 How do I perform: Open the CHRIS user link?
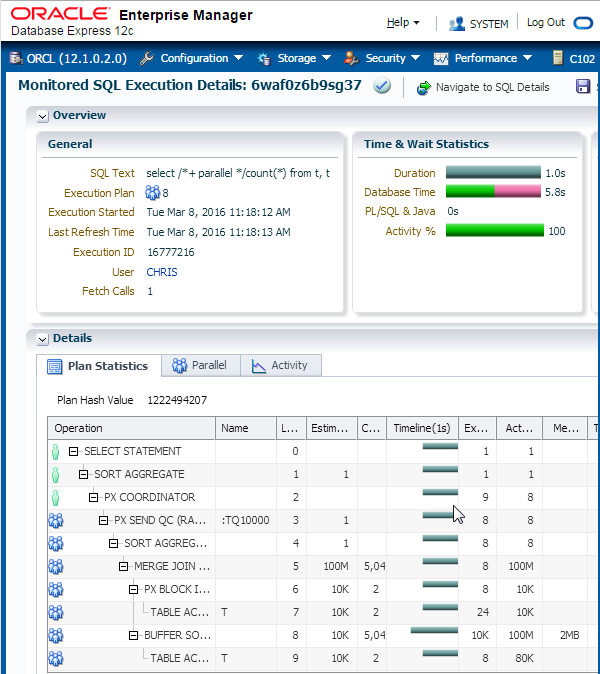162,272
